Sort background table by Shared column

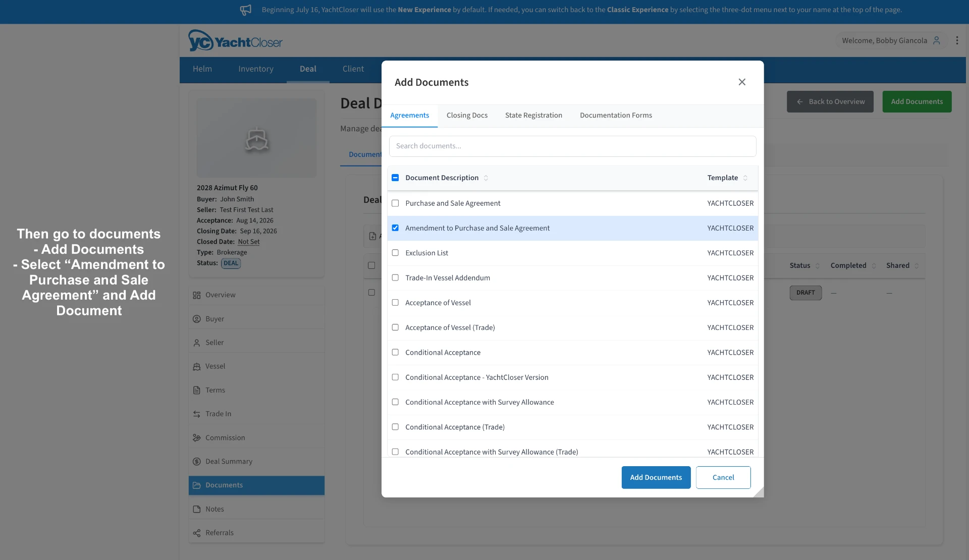pos(917,266)
